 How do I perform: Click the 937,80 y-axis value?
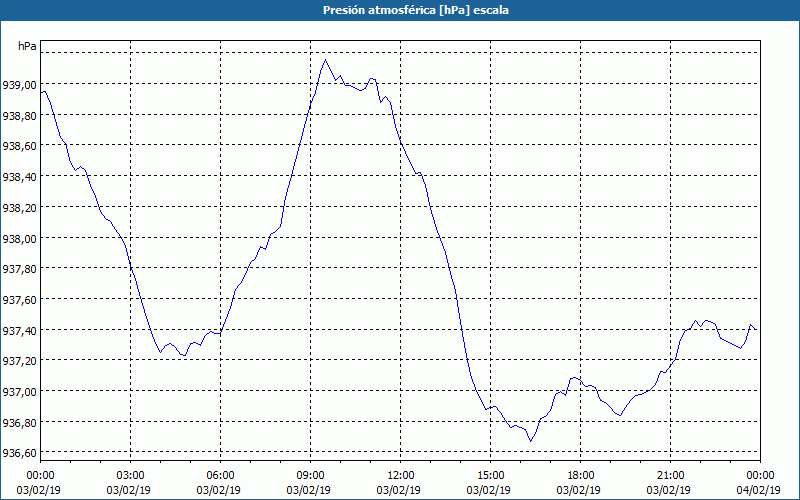(x=19, y=269)
